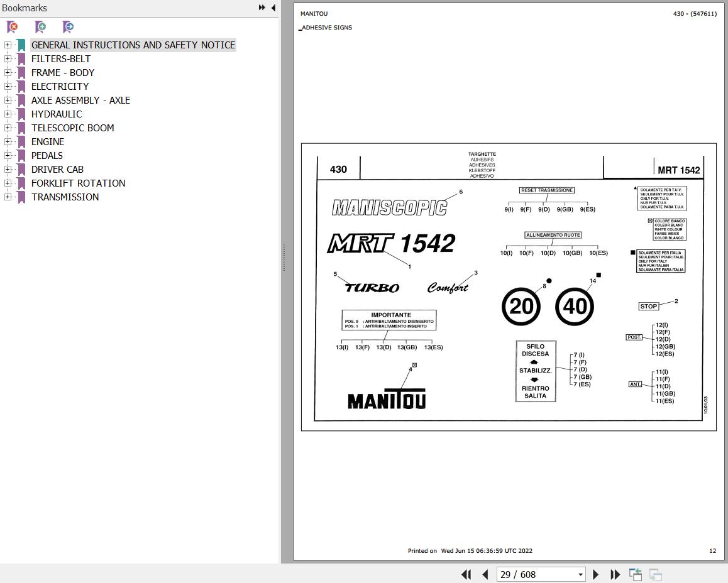Select GENERAL INSTRUCTIONS AND SAFETY NOTICE bookmark
Screen dimensions: 728x583
(x=133, y=45)
